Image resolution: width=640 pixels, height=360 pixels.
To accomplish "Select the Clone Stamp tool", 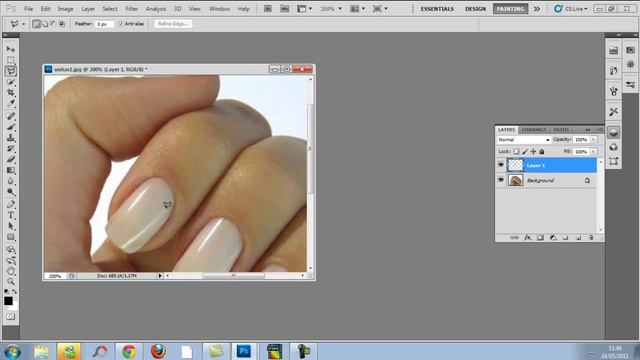I will (x=11, y=138).
